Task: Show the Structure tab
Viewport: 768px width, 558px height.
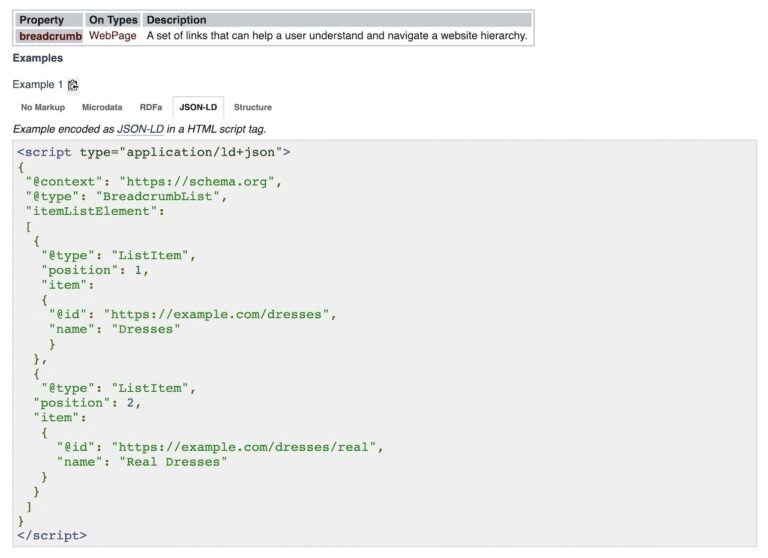Action: point(252,107)
